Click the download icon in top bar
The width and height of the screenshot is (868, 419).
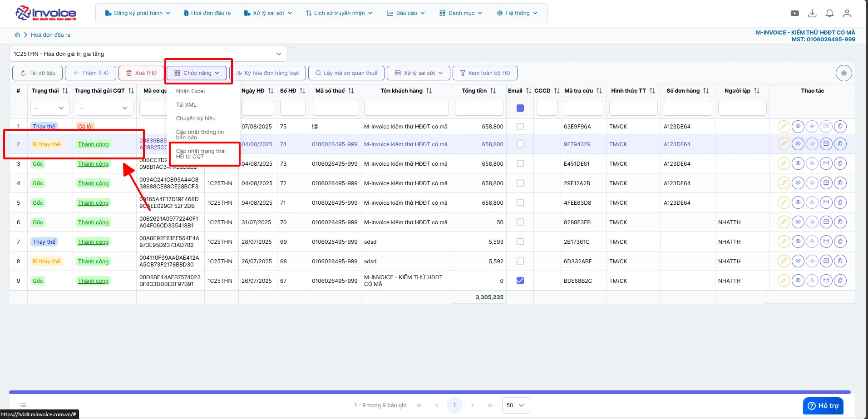pyautogui.click(x=812, y=13)
